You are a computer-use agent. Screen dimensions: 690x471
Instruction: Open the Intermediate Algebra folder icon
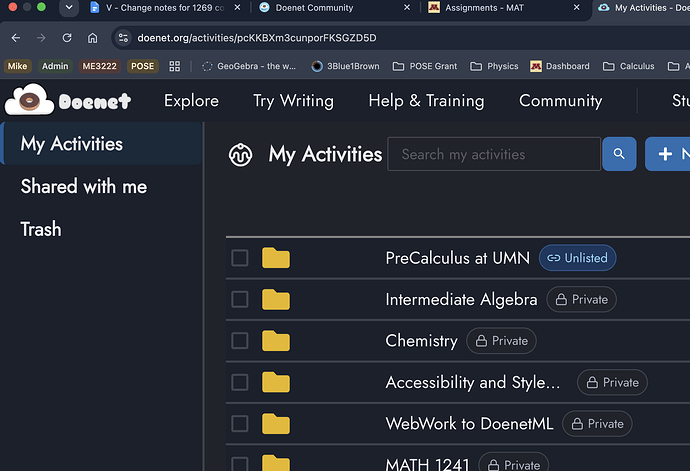(x=276, y=299)
